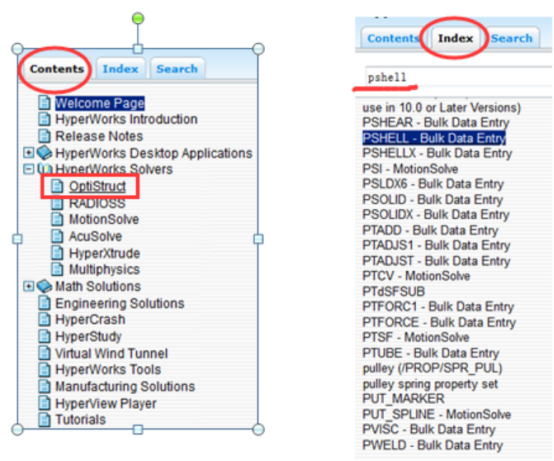This screenshot has height=461, width=554.
Task: Select 'PTCV - MotionSolve' index entry
Action: (416, 276)
